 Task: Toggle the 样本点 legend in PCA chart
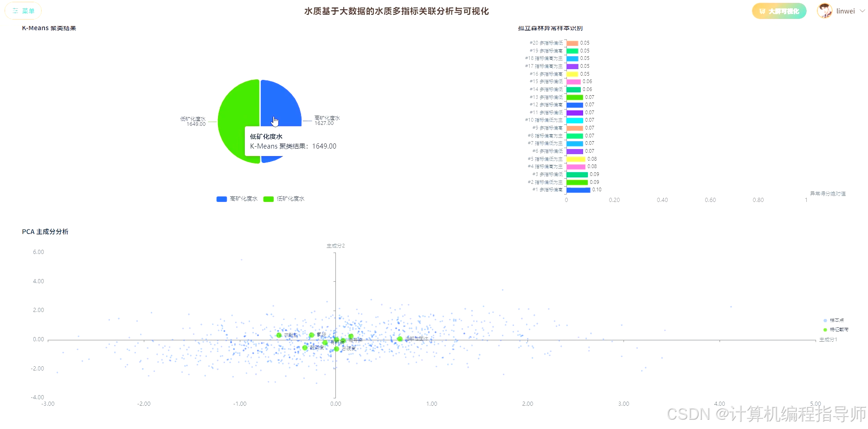(834, 320)
